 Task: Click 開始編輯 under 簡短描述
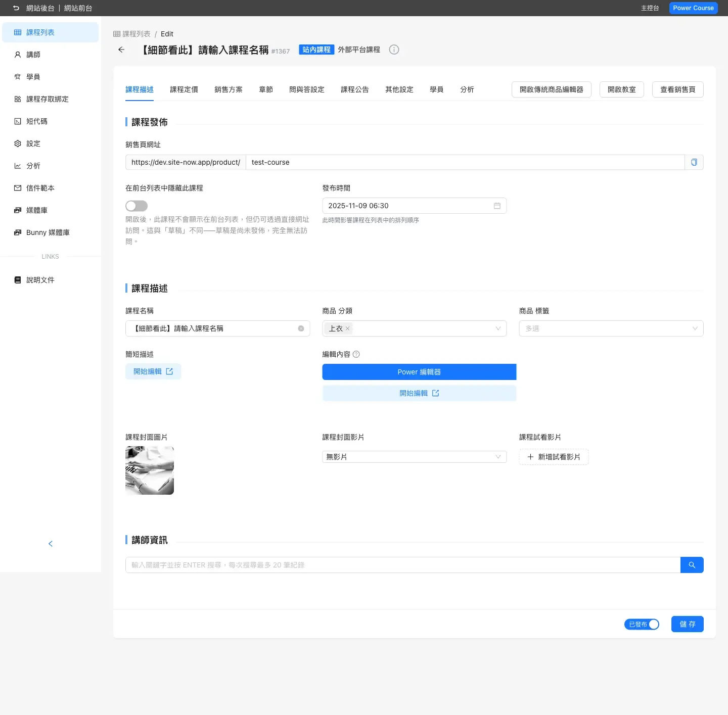[153, 371]
